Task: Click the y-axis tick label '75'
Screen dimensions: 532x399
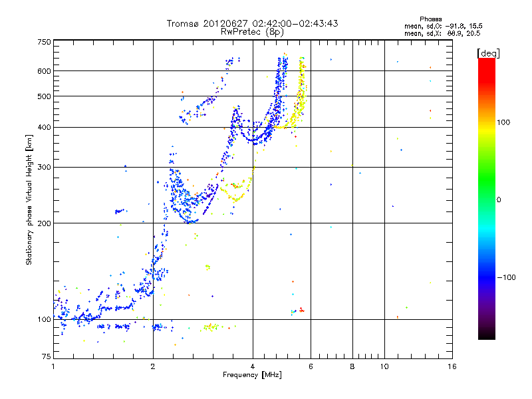Action: point(47,356)
